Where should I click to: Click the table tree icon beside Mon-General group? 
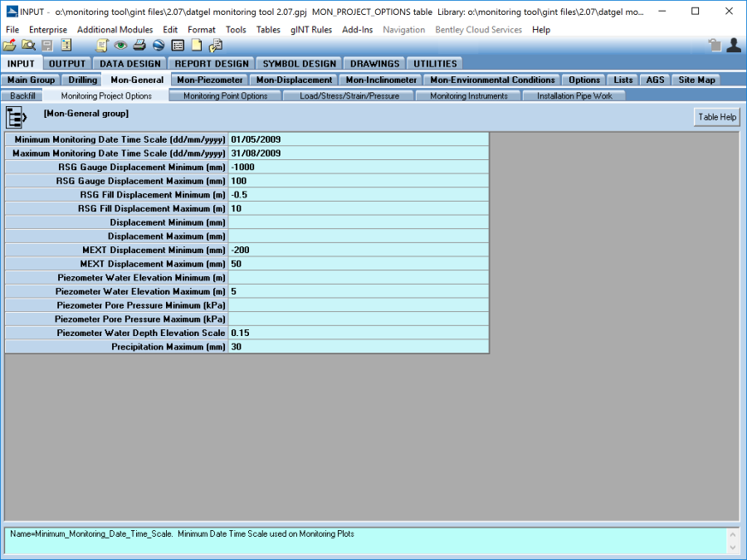(x=17, y=117)
